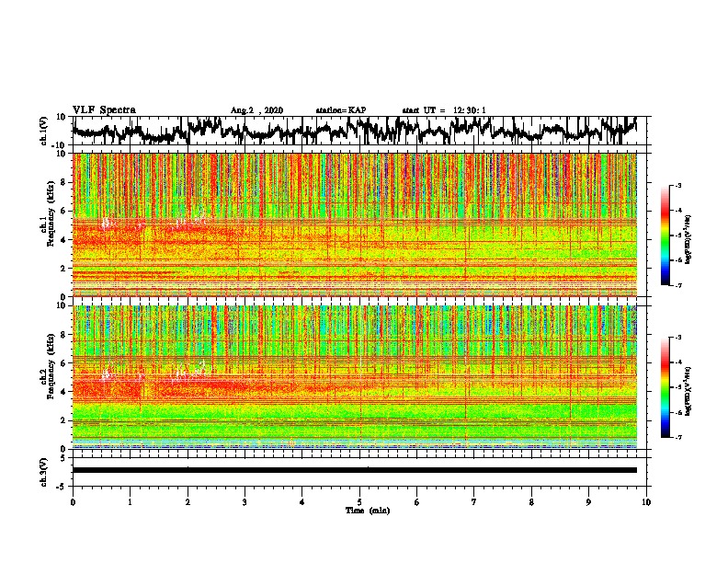Click the ch.1 colorbar "log(PSD)" label
Screen dimensions: 728x563
tap(688, 239)
